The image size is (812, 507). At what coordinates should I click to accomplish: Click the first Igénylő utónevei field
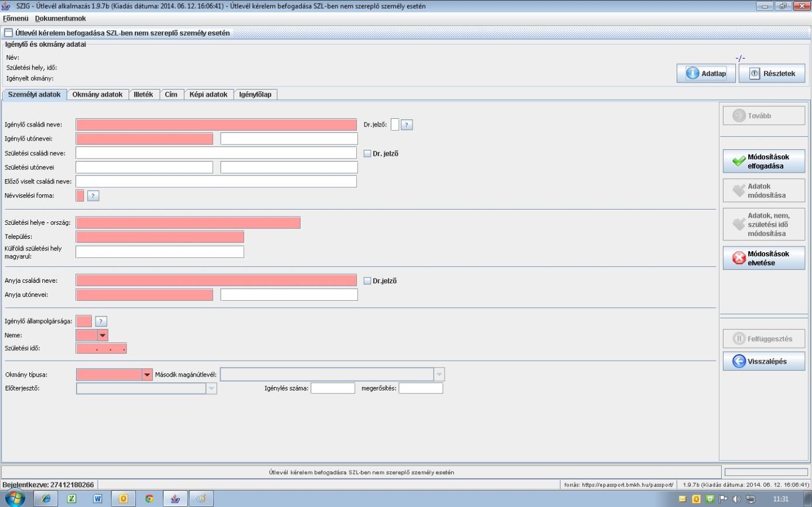[x=144, y=139]
